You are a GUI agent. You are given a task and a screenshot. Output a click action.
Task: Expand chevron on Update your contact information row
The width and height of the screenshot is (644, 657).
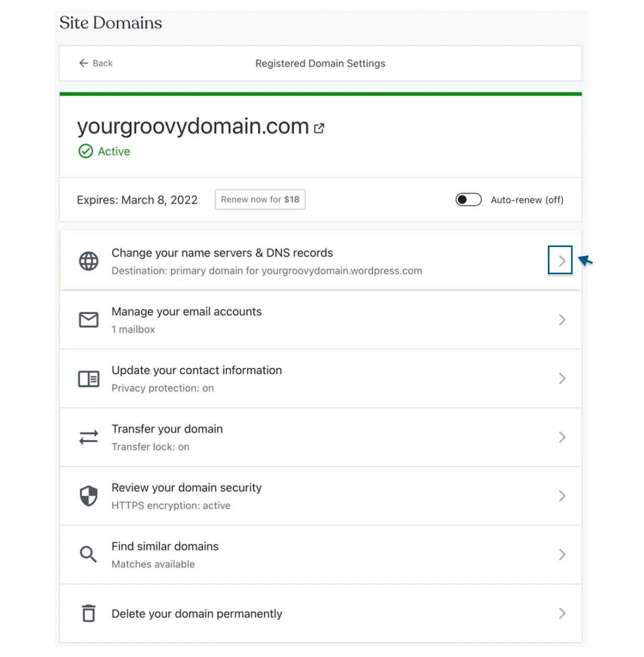tap(562, 379)
